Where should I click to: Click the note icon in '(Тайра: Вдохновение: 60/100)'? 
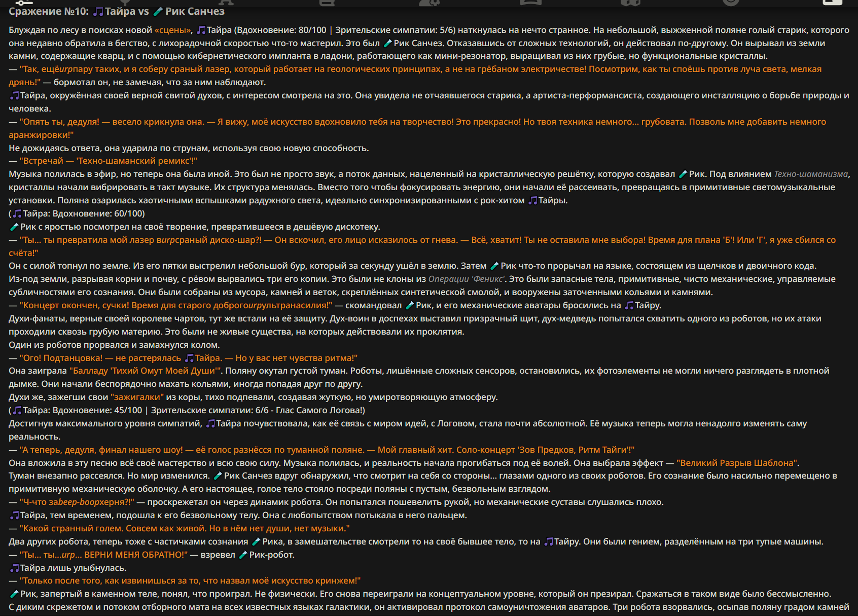point(17,213)
